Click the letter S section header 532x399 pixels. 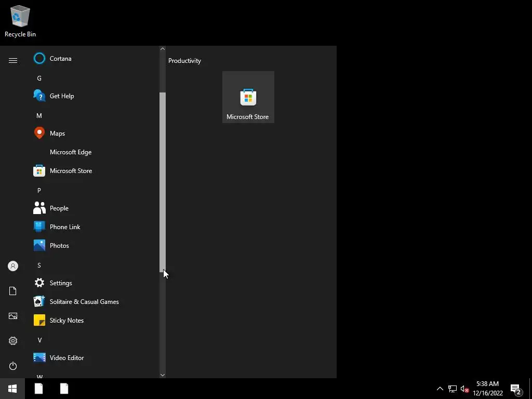coord(39,265)
